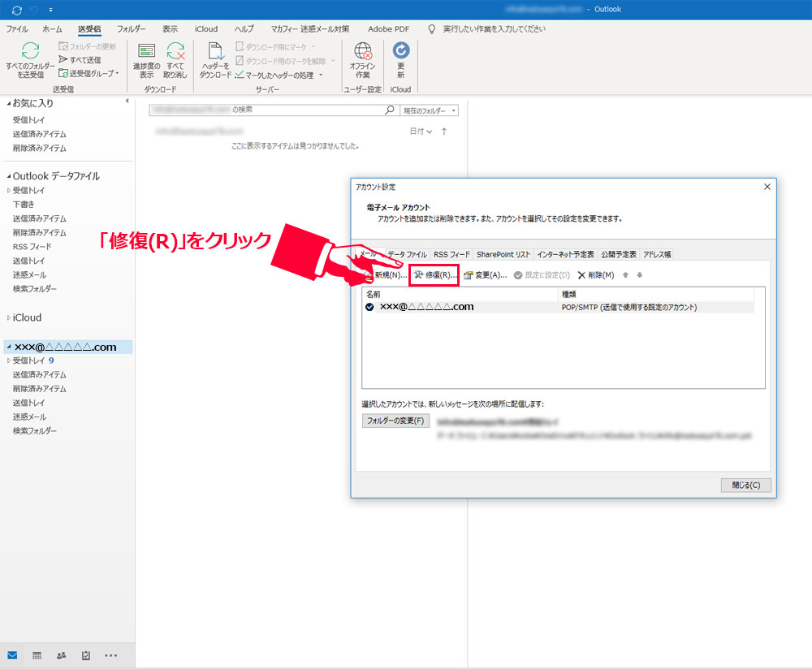Switch to the フォルダー ribbon tab
The height and width of the screenshot is (669, 812).
pyautogui.click(x=131, y=29)
